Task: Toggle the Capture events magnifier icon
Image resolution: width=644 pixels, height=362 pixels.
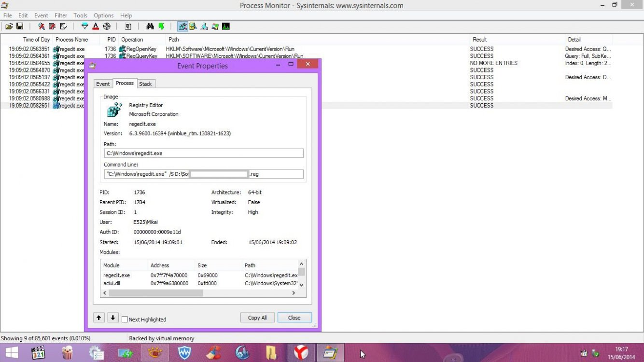Action: tap(42, 27)
